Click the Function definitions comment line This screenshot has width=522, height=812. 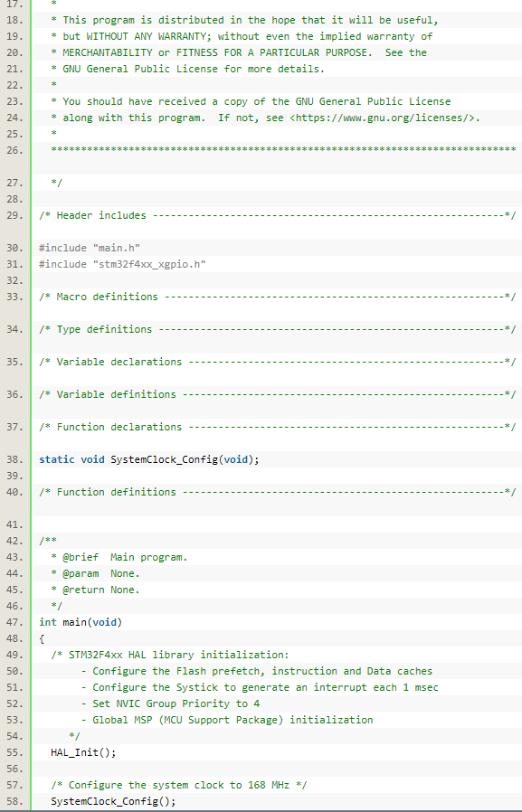[278, 492]
